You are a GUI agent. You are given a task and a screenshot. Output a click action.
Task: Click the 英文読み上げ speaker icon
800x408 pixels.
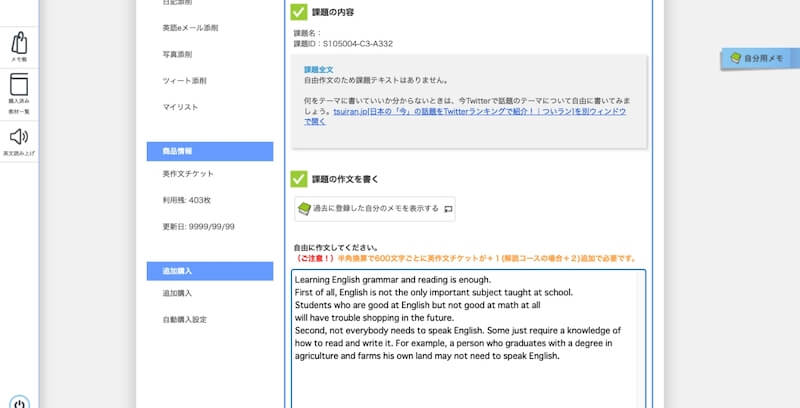19,137
